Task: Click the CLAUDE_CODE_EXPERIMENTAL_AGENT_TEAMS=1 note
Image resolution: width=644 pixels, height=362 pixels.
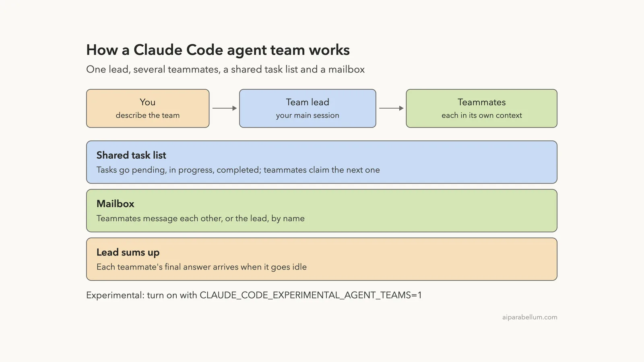Action: click(x=254, y=295)
